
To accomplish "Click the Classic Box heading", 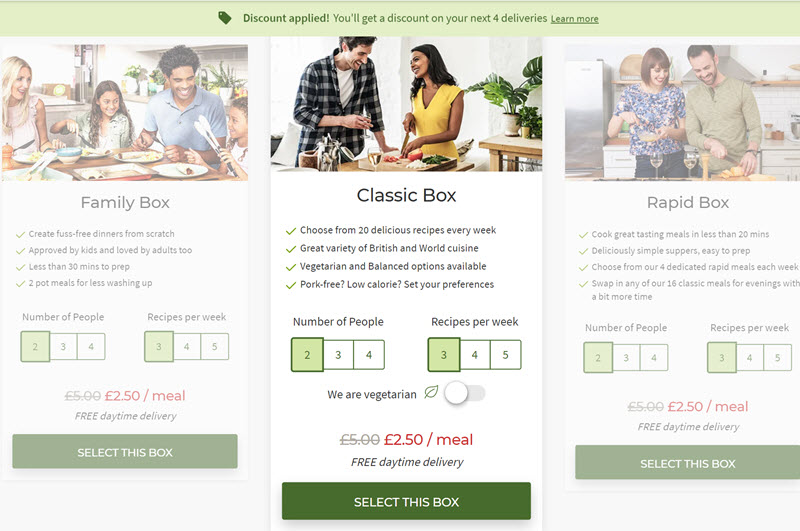I will [406, 195].
